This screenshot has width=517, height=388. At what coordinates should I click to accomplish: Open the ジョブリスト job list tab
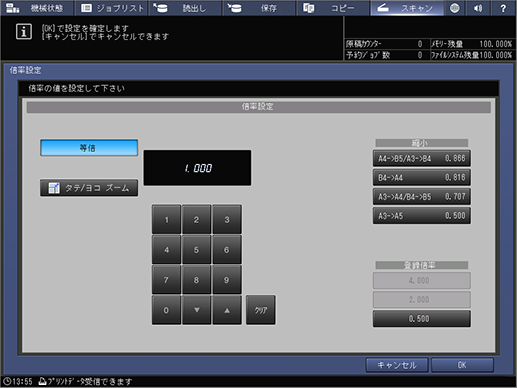click(111, 8)
